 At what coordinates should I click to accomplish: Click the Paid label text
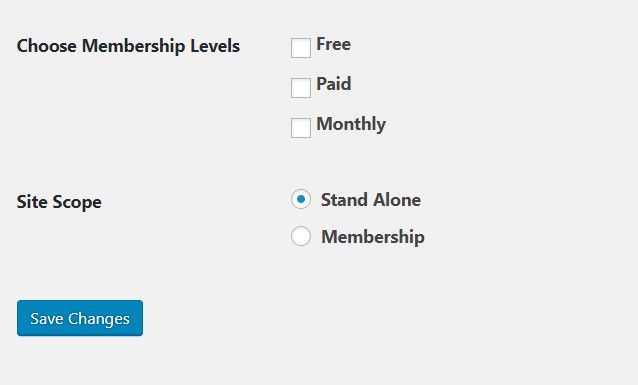click(334, 84)
